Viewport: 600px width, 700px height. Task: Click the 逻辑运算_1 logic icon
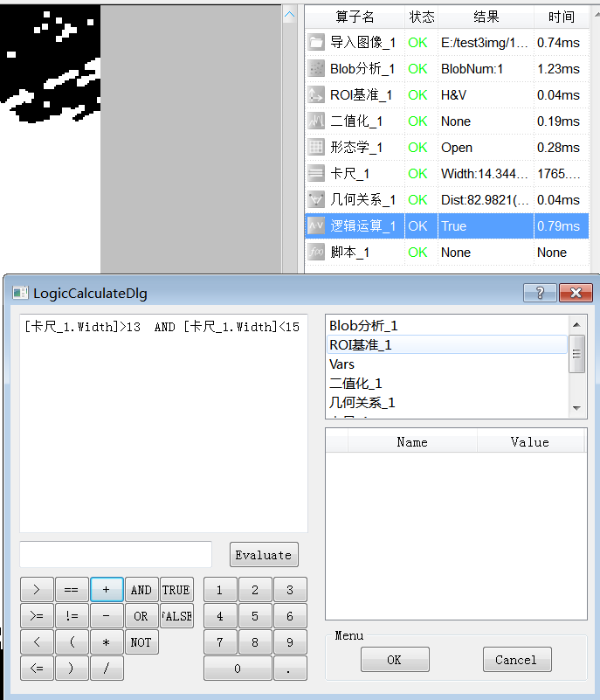316,225
